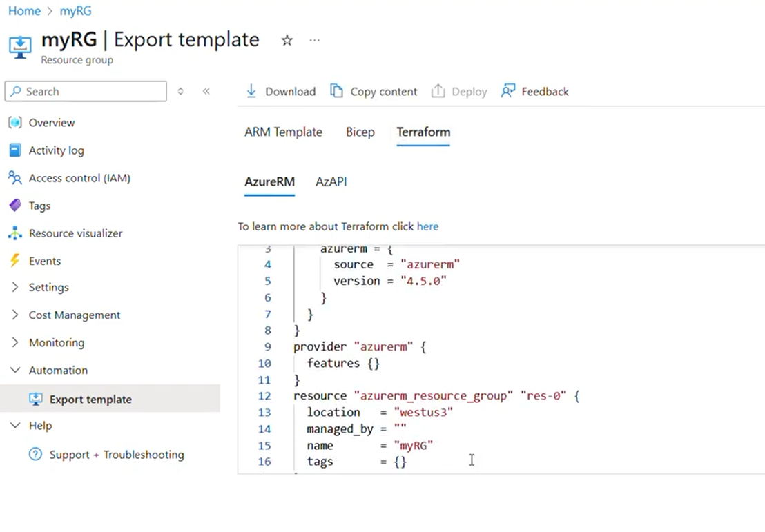Click the Events lightning icon
This screenshot has height=532, width=765.
click(15, 261)
